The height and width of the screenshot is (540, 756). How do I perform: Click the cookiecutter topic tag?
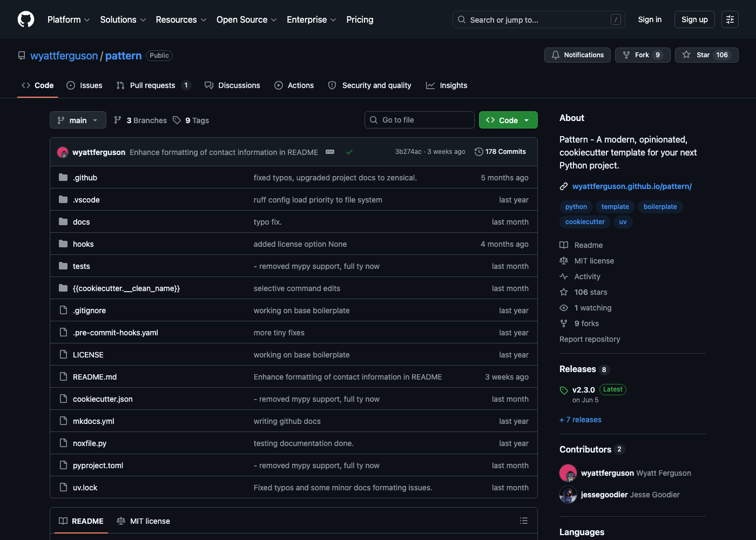coord(585,222)
